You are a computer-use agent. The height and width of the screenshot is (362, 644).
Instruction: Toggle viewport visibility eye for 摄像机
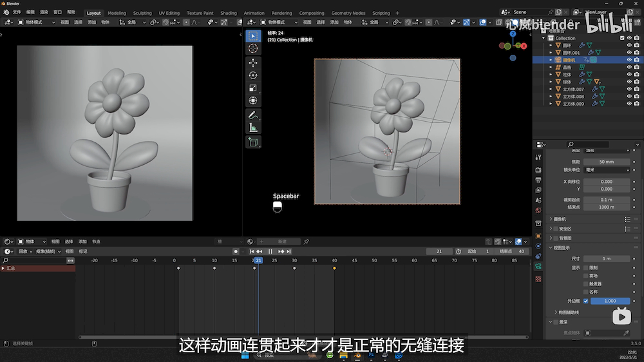[629, 60]
